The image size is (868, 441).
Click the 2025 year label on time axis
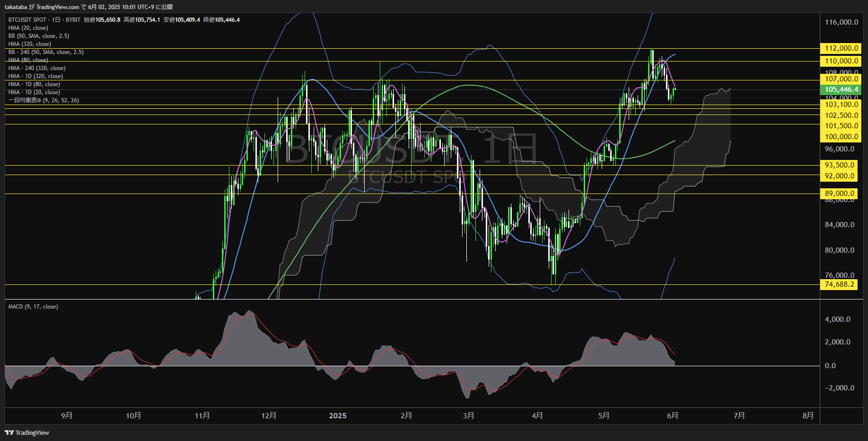pos(338,415)
